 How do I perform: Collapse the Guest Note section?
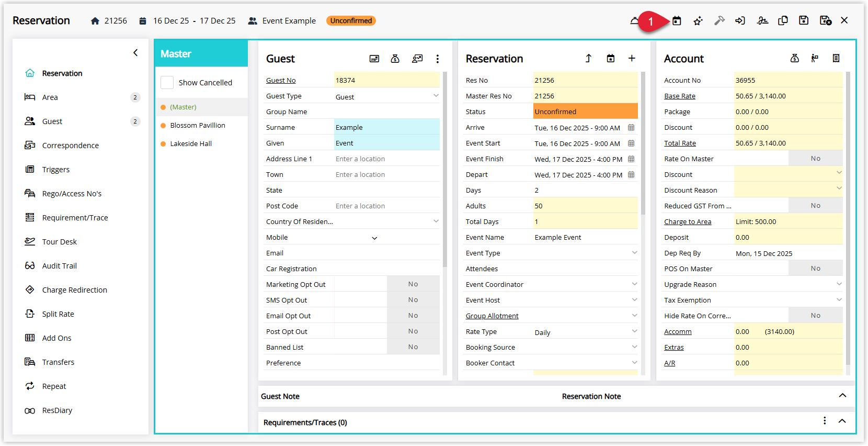(842, 396)
